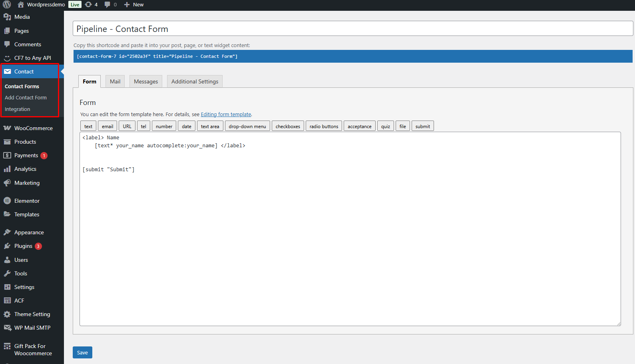635x364 pixels.
Task: Click the form title input field
Action: pyautogui.click(x=352, y=29)
